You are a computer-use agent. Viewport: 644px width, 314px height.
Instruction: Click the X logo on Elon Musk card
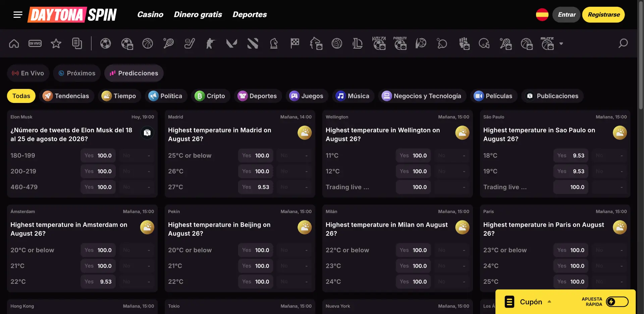(147, 133)
